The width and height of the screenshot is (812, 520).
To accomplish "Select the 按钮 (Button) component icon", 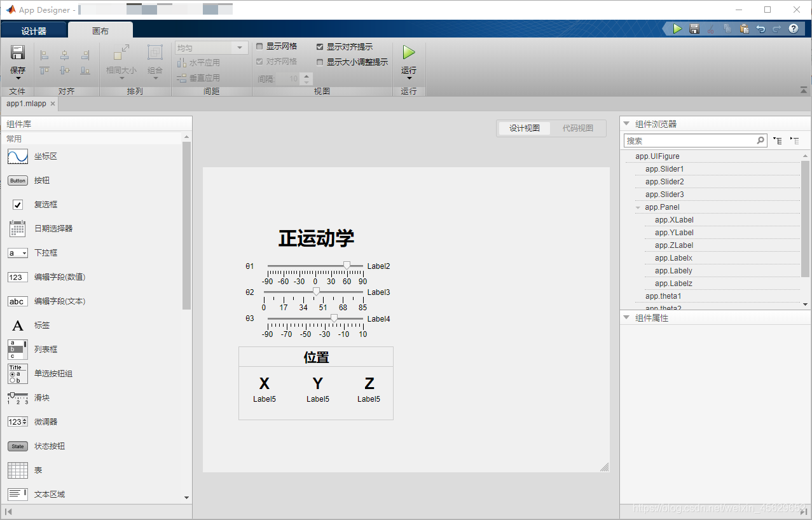I will click(x=17, y=180).
